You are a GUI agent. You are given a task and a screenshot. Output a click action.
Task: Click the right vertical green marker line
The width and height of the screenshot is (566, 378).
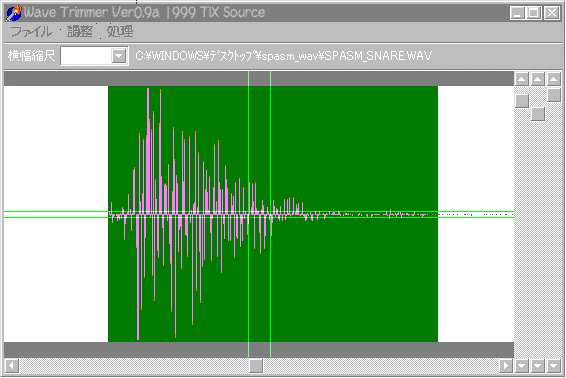point(270,214)
